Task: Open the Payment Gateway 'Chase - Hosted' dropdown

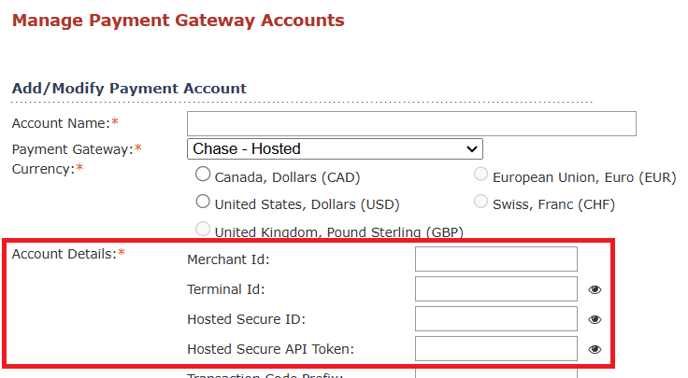Action: coord(335,149)
